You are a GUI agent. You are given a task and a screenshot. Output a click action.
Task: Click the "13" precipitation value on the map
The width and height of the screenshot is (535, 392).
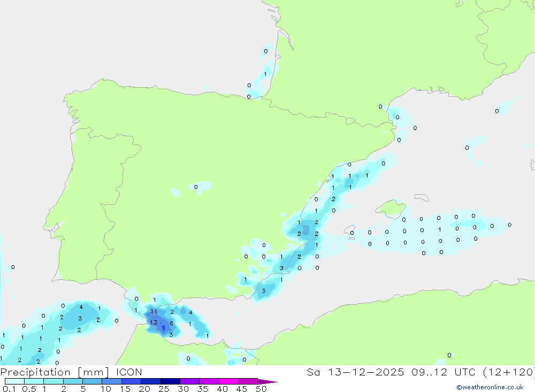click(x=154, y=322)
